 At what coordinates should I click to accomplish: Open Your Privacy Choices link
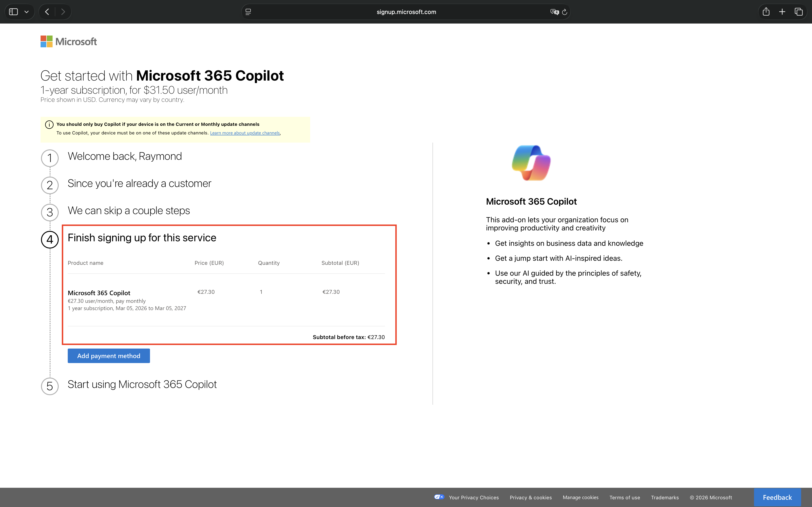click(x=474, y=497)
